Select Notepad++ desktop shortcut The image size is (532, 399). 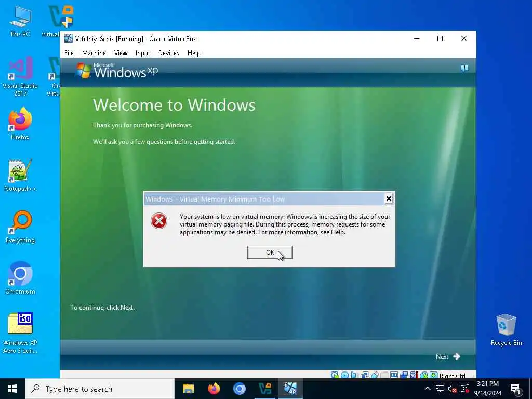click(20, 176)
